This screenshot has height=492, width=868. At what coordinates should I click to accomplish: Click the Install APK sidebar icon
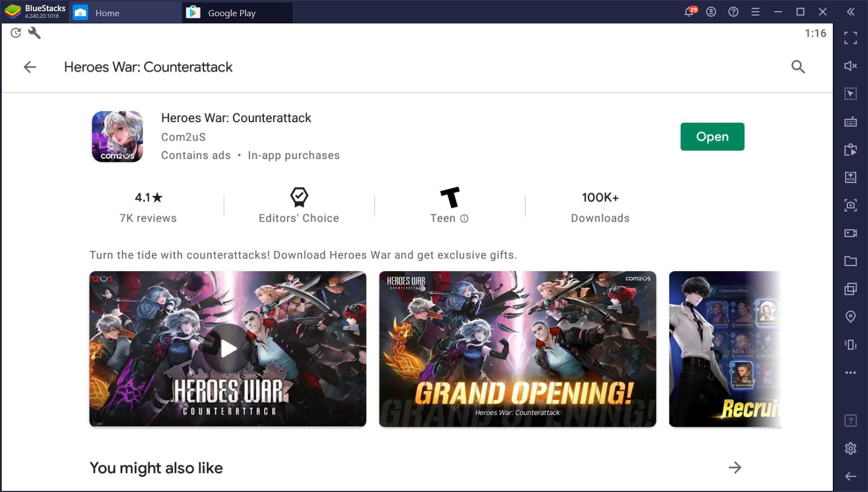click(850, 177)
